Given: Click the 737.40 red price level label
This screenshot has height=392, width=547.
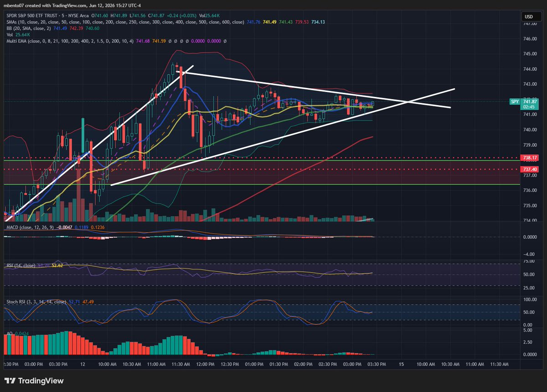Looking at the screenshot, I should [x=530, y=169].
